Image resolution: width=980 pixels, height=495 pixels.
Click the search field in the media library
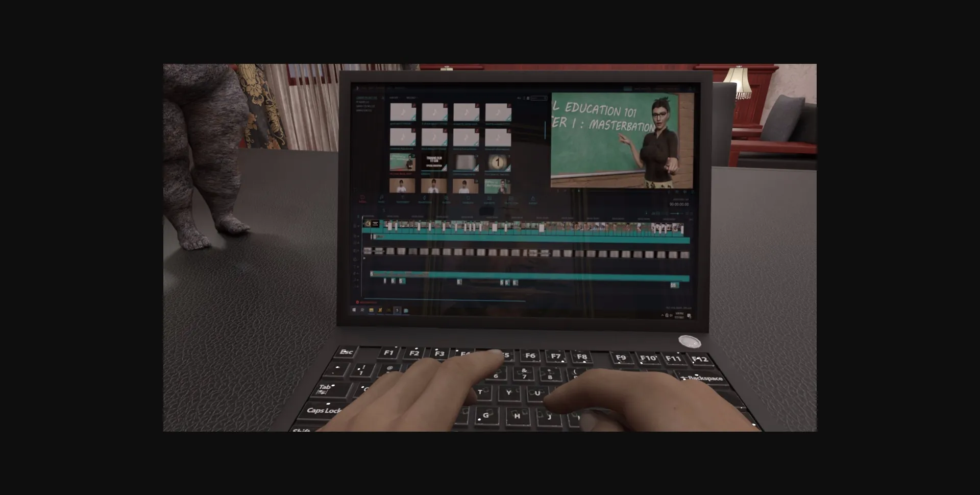tap(538, 98)
